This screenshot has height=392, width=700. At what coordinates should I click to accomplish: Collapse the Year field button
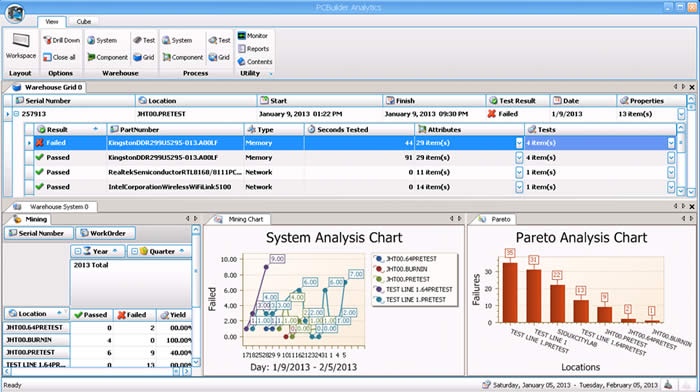coord(78,251)
